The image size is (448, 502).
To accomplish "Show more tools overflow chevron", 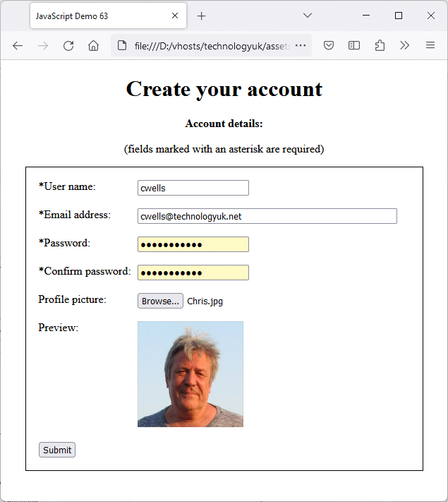I will 405,45.
